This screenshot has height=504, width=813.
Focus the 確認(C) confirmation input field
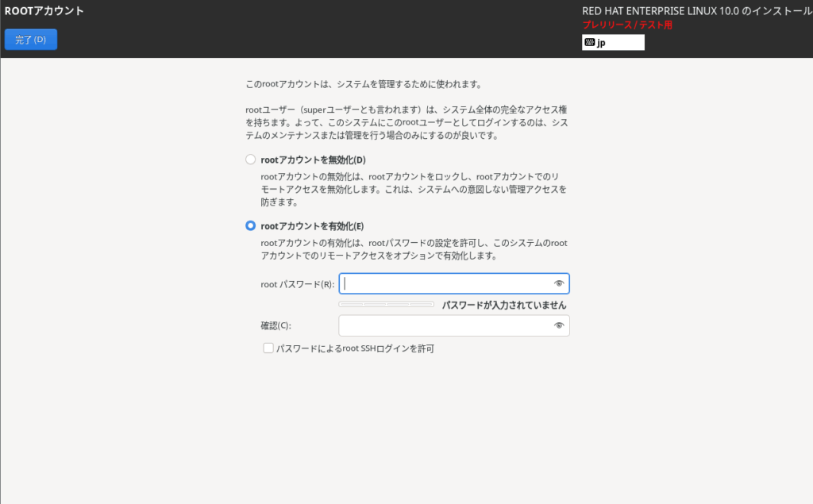[445, 325]
